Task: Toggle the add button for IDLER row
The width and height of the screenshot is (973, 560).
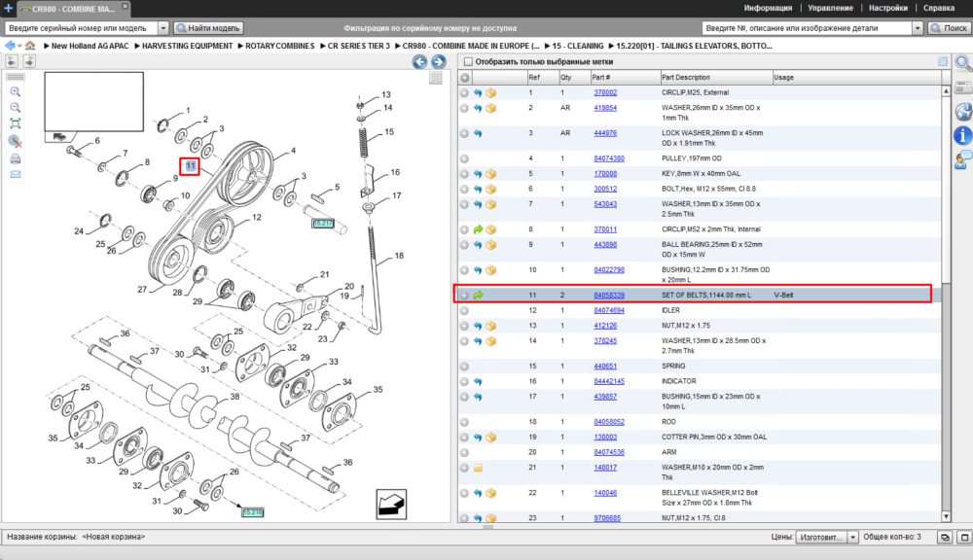Action: click(464, 311)
